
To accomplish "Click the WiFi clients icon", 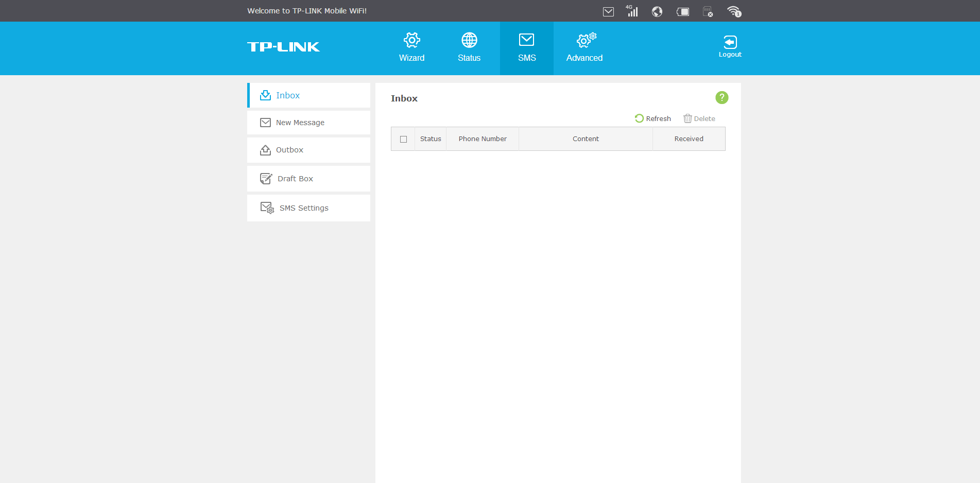I will coord(734,11).
